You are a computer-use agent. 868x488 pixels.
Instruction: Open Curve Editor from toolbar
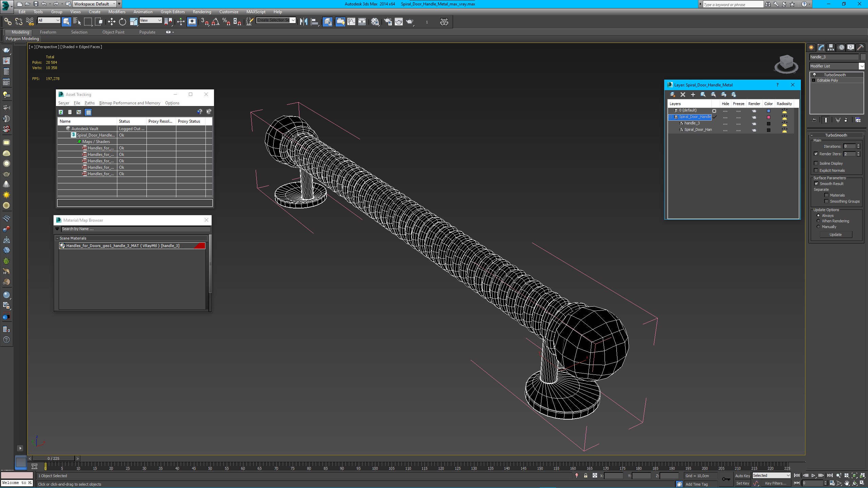coord(351,22)
